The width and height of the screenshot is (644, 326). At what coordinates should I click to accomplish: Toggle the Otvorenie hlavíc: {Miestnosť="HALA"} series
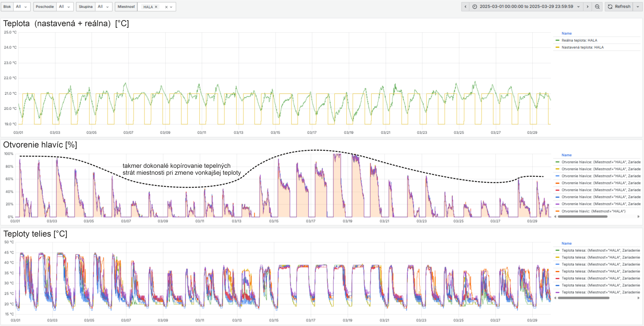593,211
